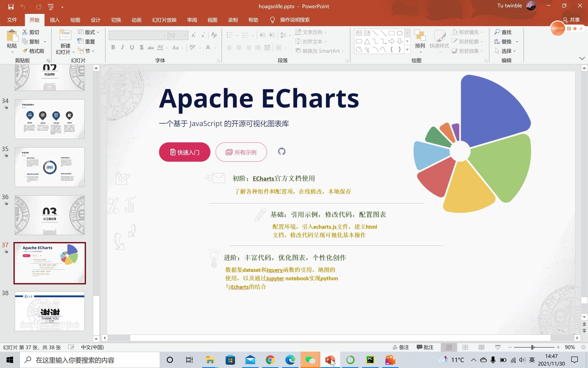
Task: Click the GitHub icon on the slide
Action: (282, 152)
